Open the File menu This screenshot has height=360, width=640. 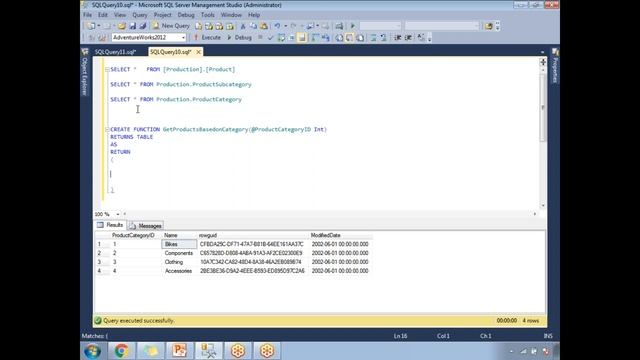[87, 15]
